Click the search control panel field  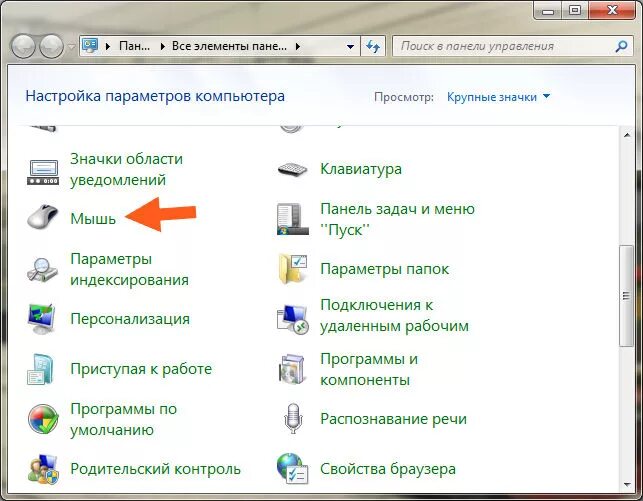511,46
